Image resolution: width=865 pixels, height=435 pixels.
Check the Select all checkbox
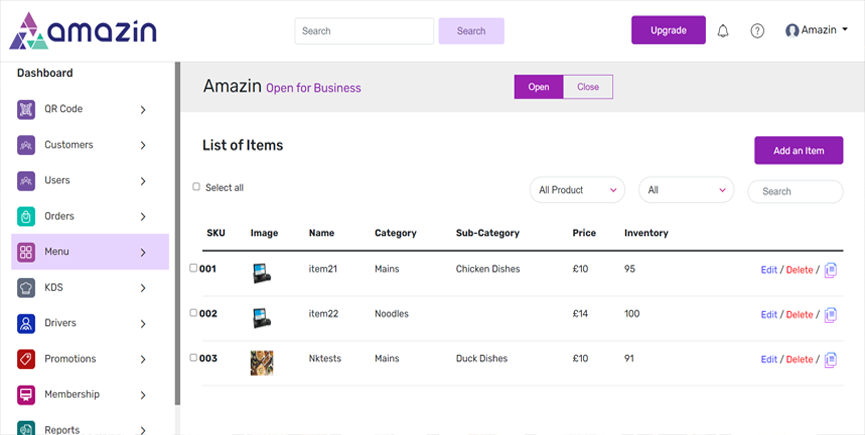click(x=196, y=187)
